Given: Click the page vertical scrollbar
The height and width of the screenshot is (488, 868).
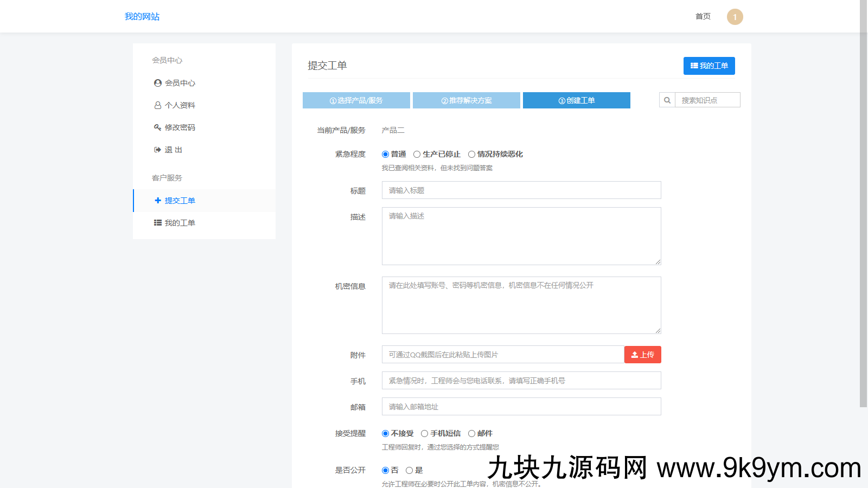Looking at the screenshot, I should (x=863, y=217).
